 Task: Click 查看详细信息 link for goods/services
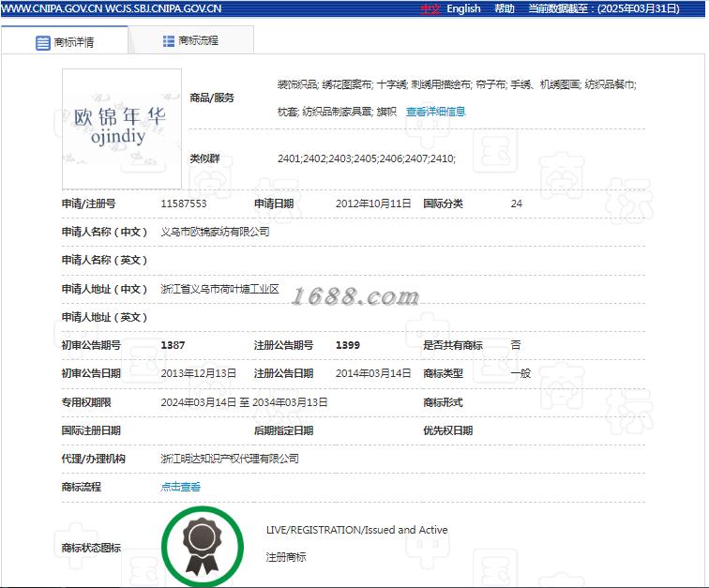435,112
